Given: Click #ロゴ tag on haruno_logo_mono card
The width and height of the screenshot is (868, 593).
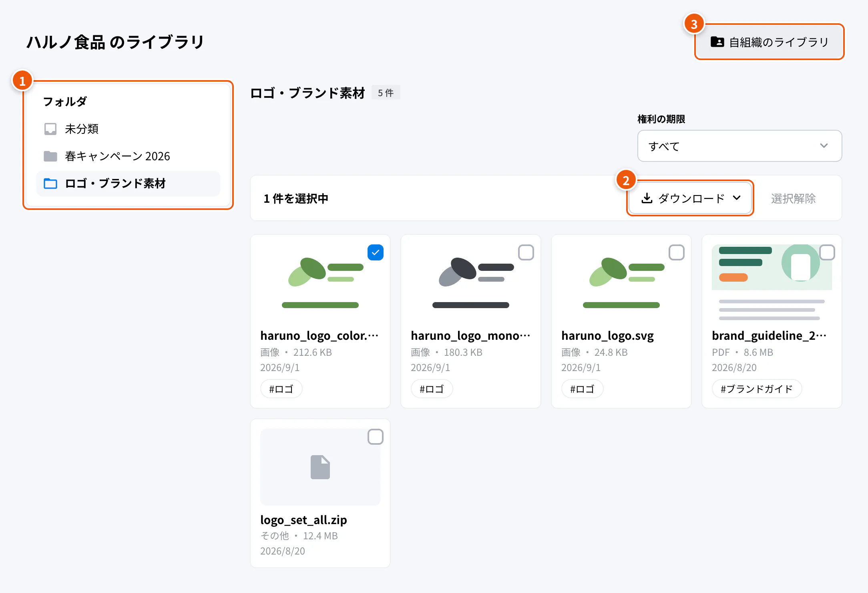Looking at the screenshot, I should point(432,389).
